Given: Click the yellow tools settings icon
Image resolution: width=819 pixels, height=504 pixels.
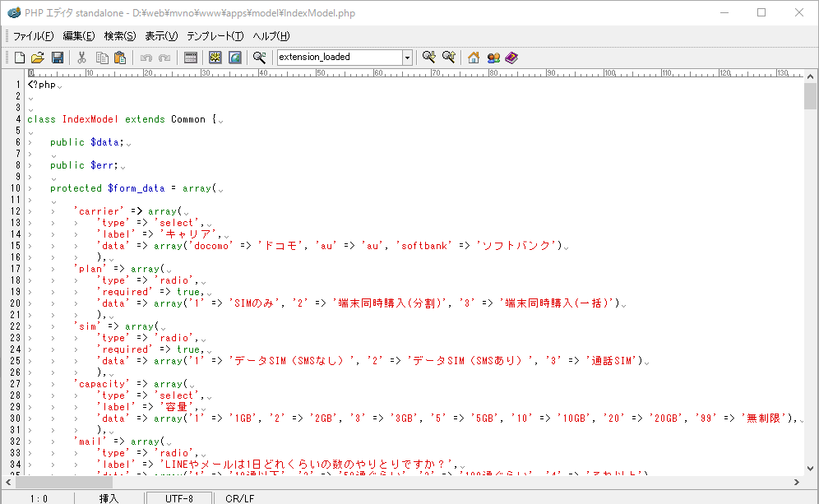Looking at the screenshot, I should 215,58.
